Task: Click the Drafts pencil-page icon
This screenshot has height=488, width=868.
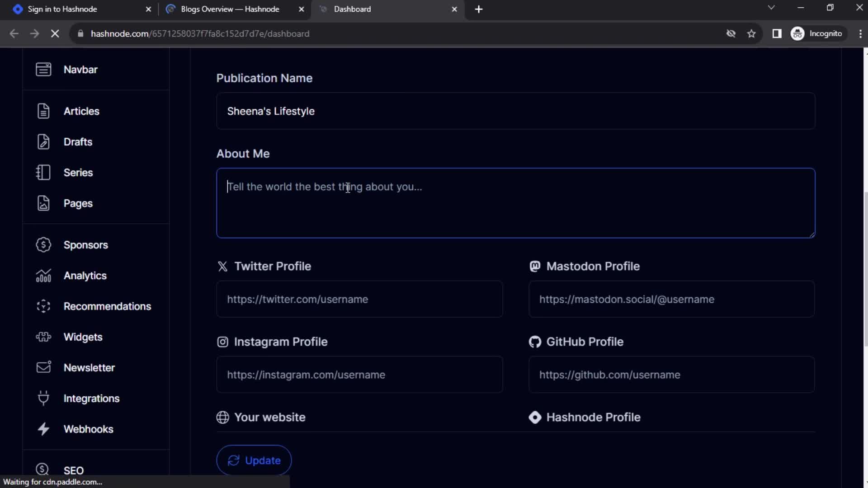Action: [x=43, y=142]
